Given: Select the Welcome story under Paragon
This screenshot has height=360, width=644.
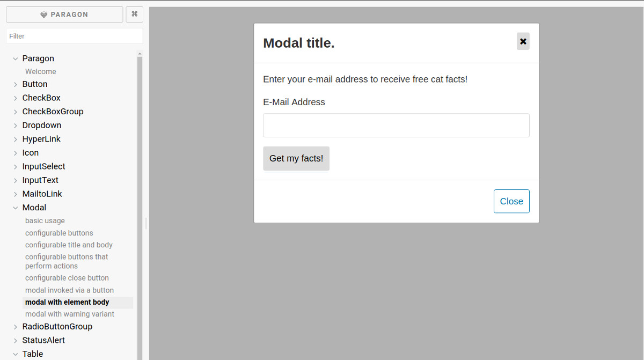Looking at the screenshot, I should (40, 71).
